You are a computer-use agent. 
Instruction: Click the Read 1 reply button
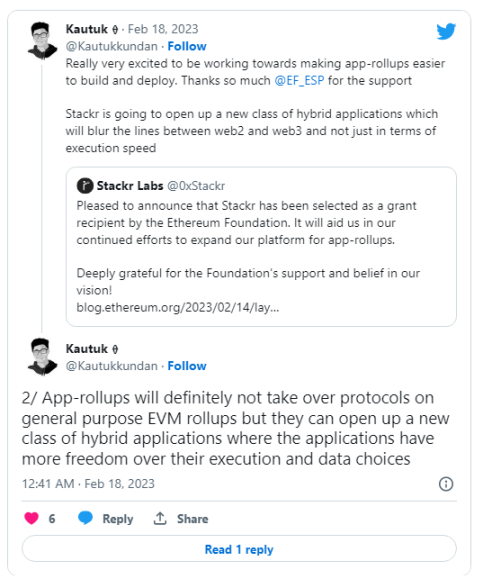[239, 549]
